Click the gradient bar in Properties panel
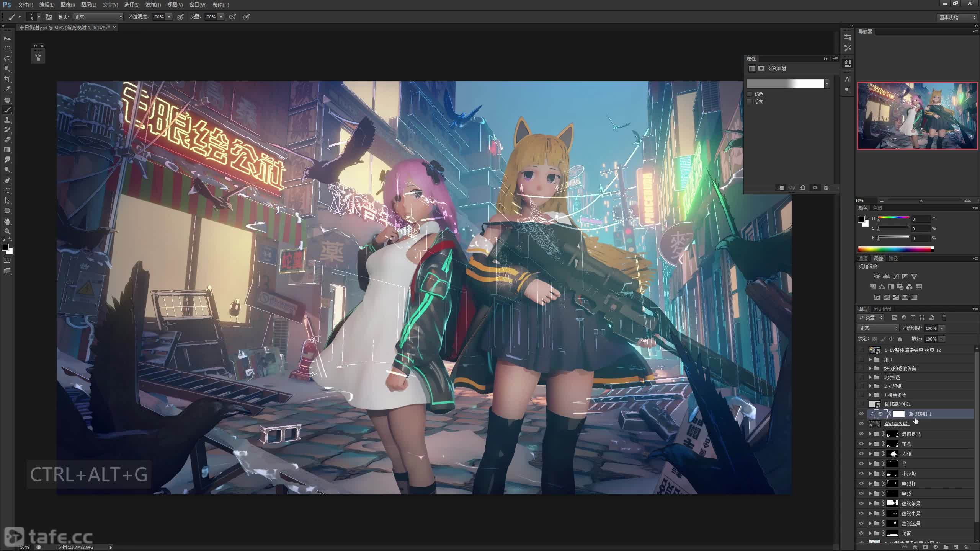The image size is (980, 551). pos(786,84)
